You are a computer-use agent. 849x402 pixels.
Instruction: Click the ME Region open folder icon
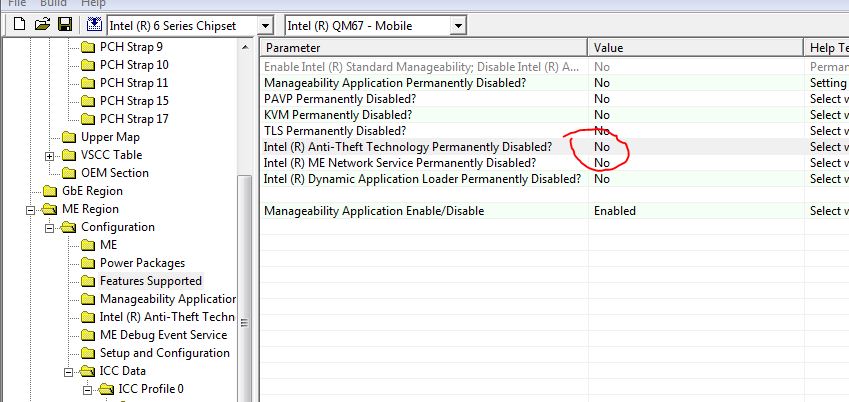coord(50,209)
